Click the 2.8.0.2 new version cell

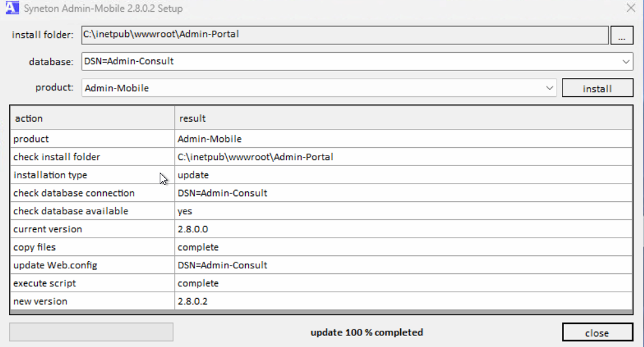403,301
